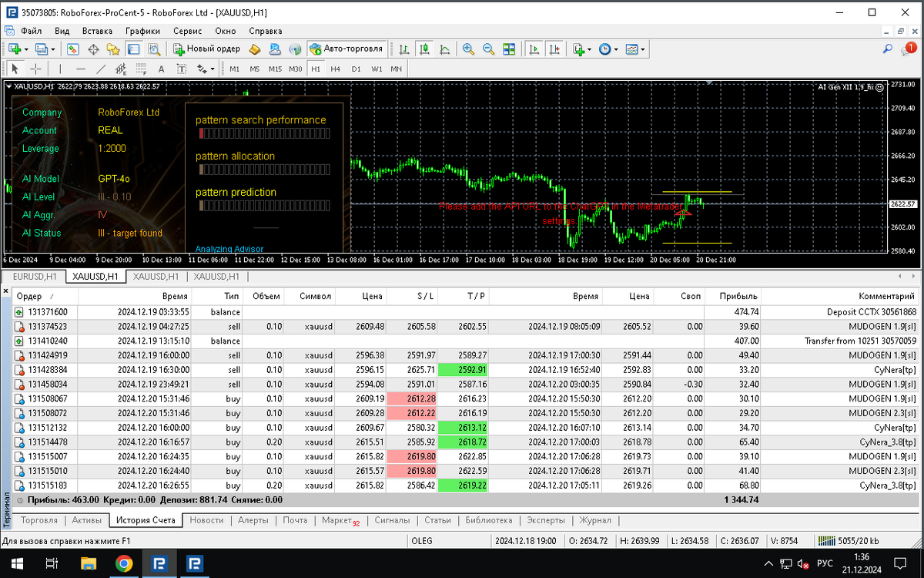Open the Эксперты terminal tab
The width and height of the screenshot is (924, 578).
[547, 520]
